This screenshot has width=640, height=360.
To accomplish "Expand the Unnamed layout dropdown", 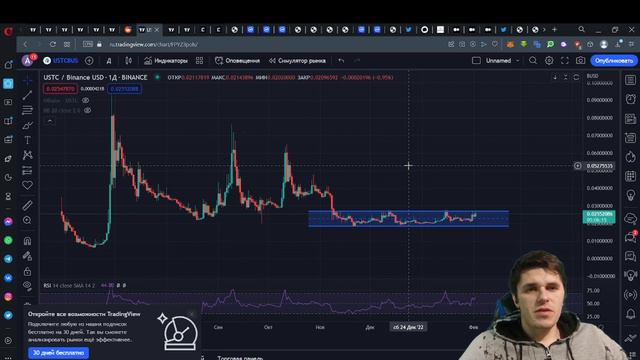I will tap(518, 60).
